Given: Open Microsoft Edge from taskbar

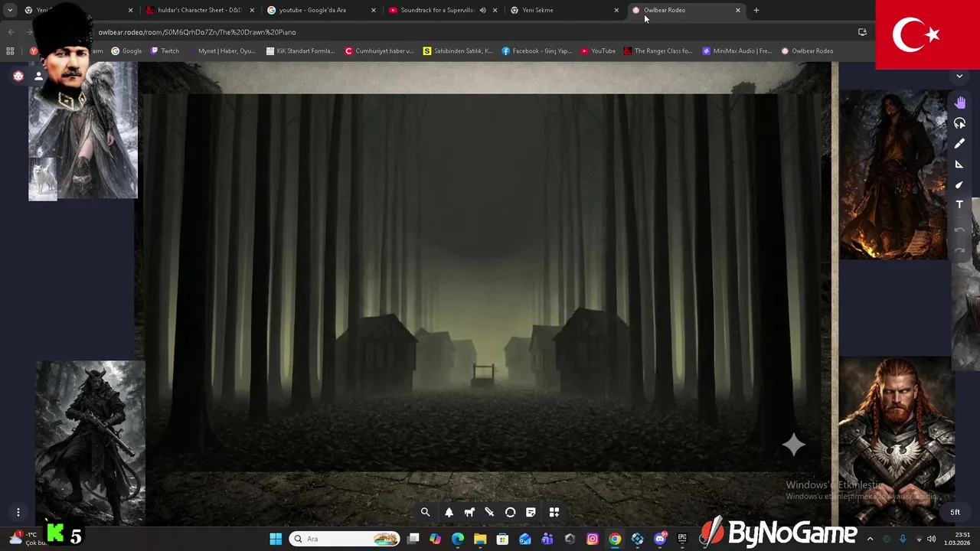Looking at the screenshot, I should pos(458,539).
